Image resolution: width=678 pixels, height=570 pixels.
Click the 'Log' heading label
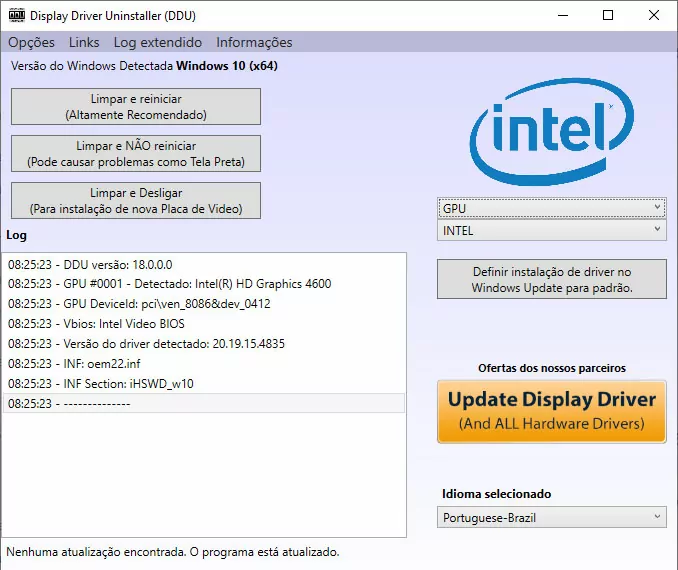pos(16,235)
